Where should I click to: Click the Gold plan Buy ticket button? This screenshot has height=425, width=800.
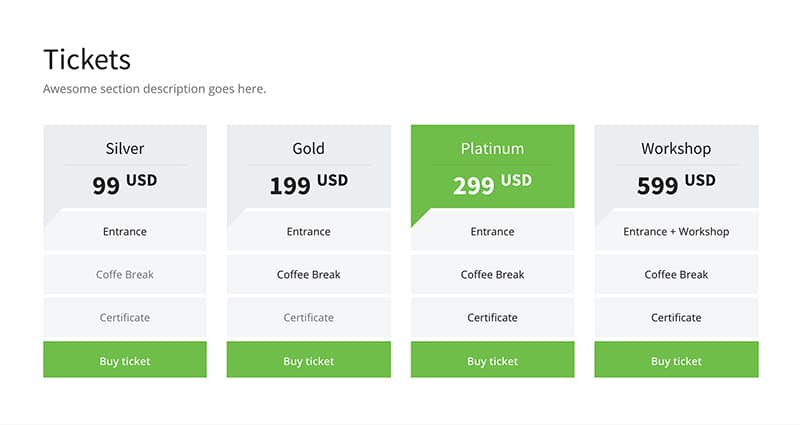(x=309, y=360)
